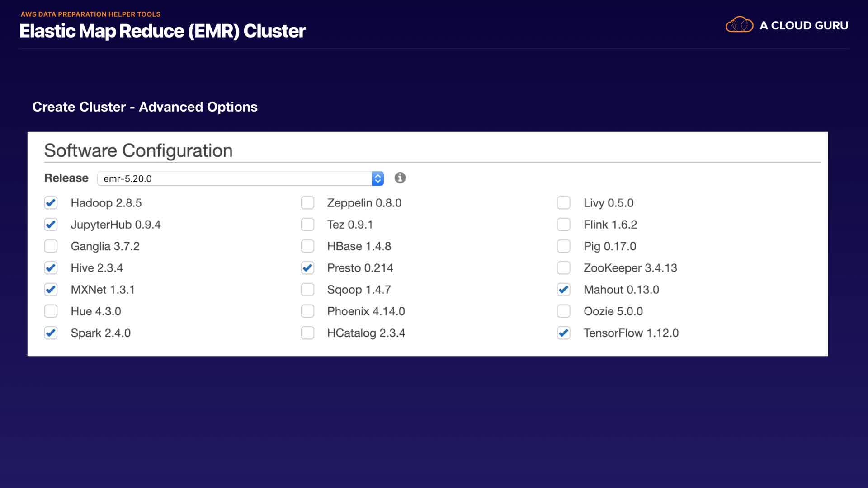Image resolution: width=868 pixels, height=488 pixels.
Task: Deselect the MXNet 1.3.1 checkbox
Action: point(51,290)
